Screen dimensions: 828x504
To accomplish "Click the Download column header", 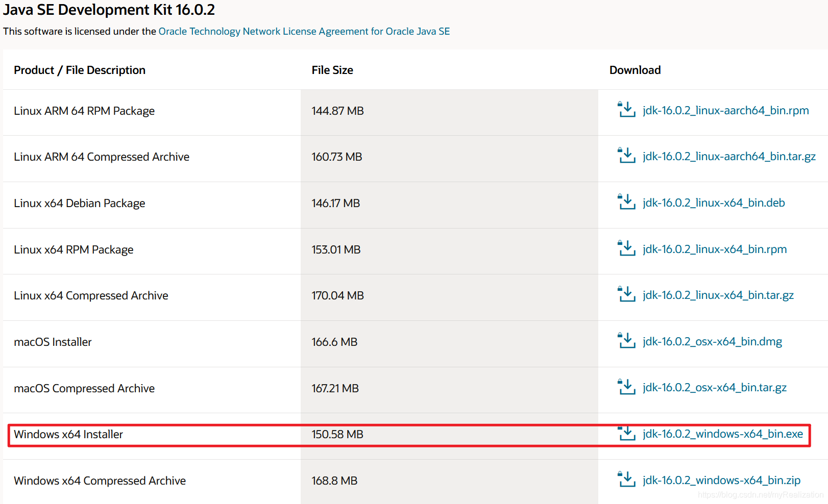I will click(x=635, y=70).
